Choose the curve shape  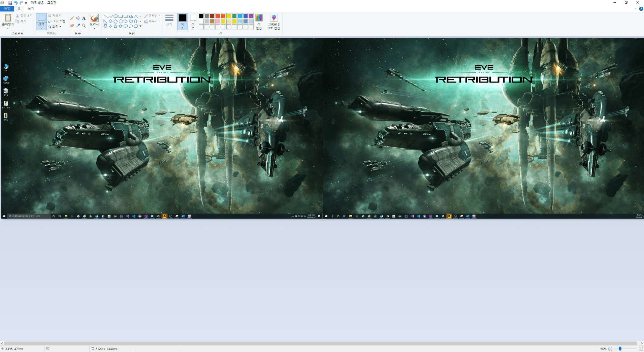click(110, 16)
